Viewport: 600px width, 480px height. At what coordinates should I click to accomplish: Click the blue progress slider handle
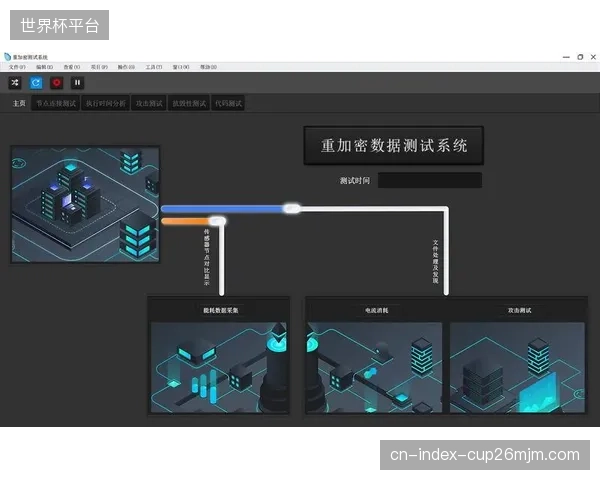tap(292, 209)
